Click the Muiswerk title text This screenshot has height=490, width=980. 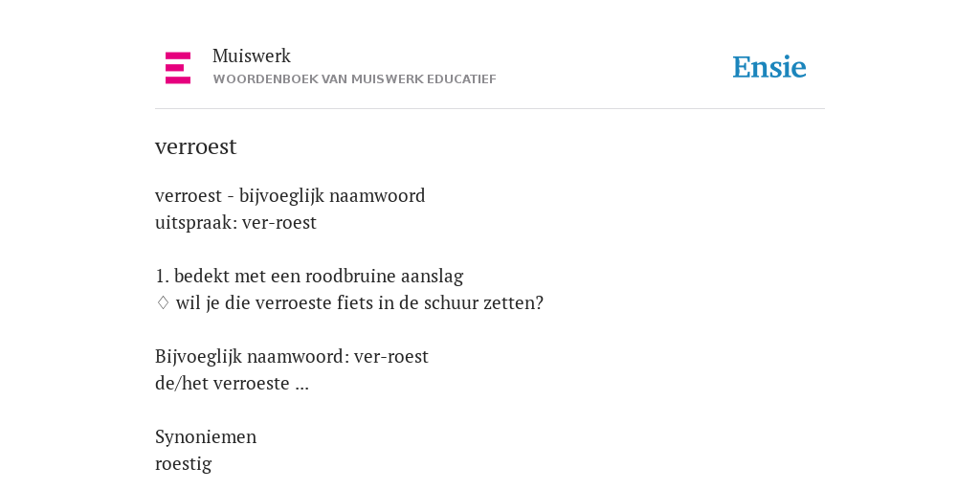(x=252, y=56)
